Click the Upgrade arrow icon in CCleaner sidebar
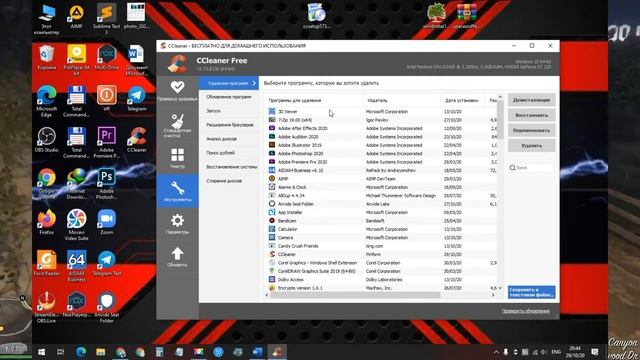This screenshot has height=360, width=640. (x=177, y=253)
